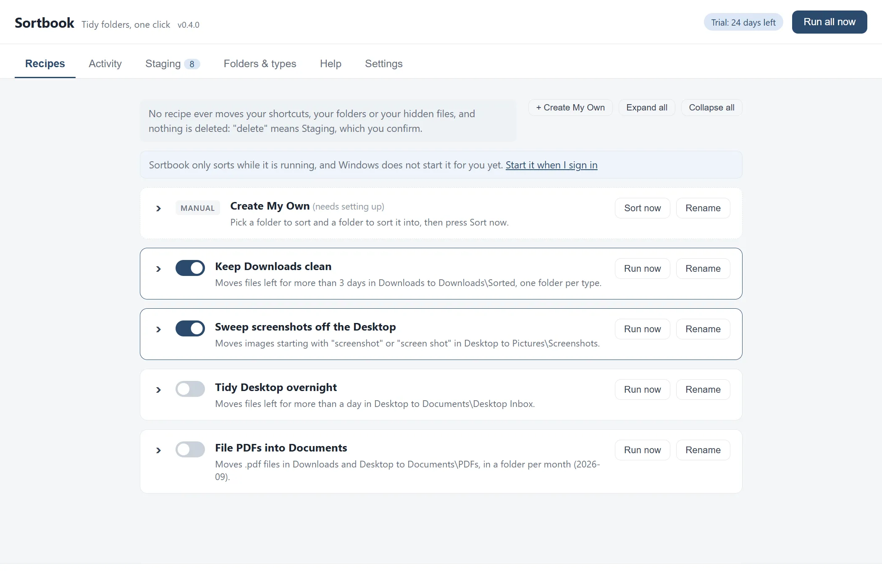Click the File PDFs into Documents title
The image size is (882, 588).
pos(281,448)
